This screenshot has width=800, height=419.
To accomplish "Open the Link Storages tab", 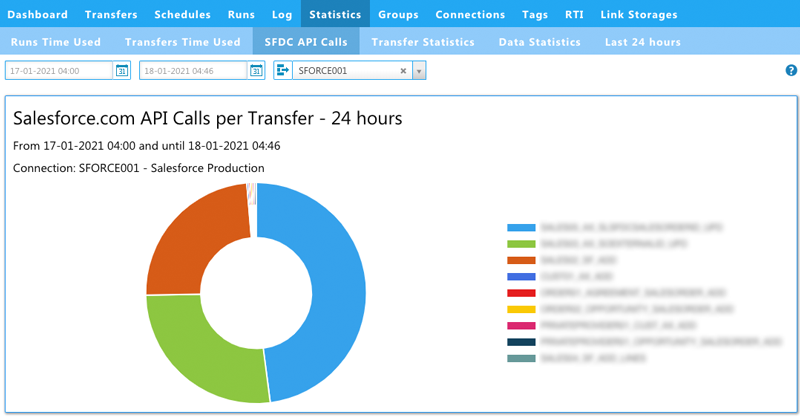I will [x=639, y=14].
